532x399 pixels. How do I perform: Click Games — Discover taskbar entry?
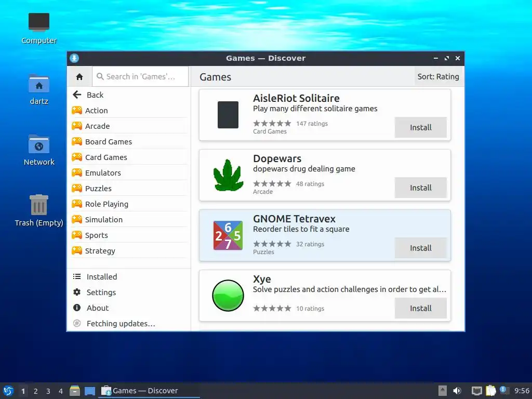149,391
